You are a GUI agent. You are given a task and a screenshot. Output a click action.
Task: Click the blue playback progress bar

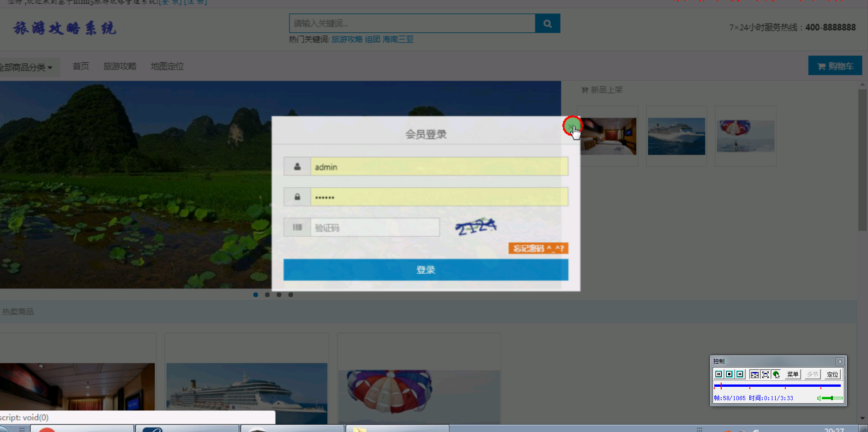coord(777,385)
